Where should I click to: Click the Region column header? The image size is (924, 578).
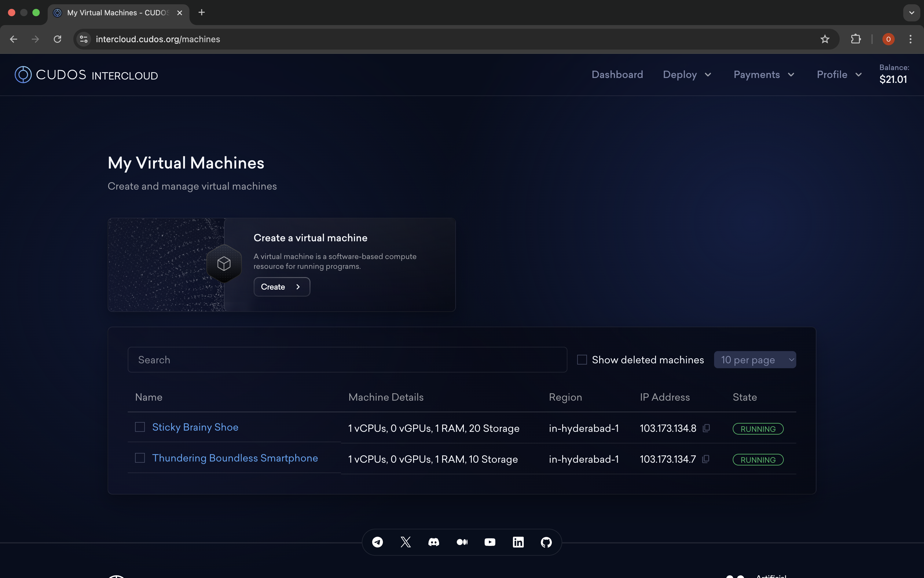coord(565,397)
